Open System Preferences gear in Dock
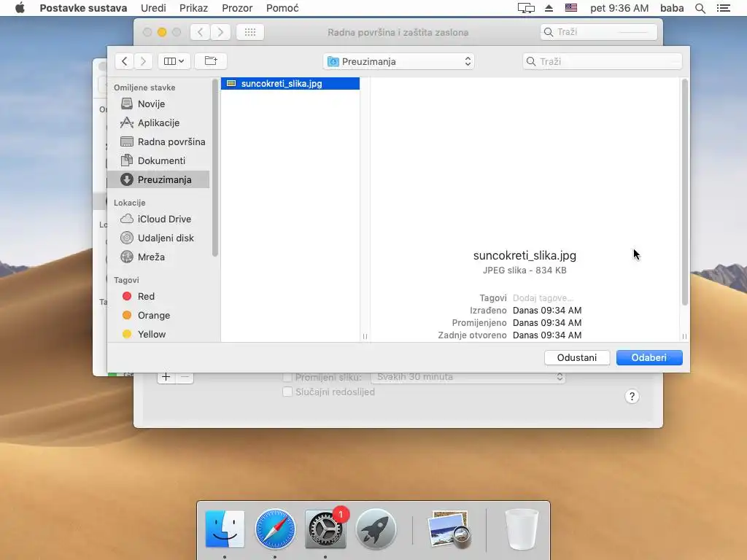Viewport: 747px width, 560px height. (325, 529)
